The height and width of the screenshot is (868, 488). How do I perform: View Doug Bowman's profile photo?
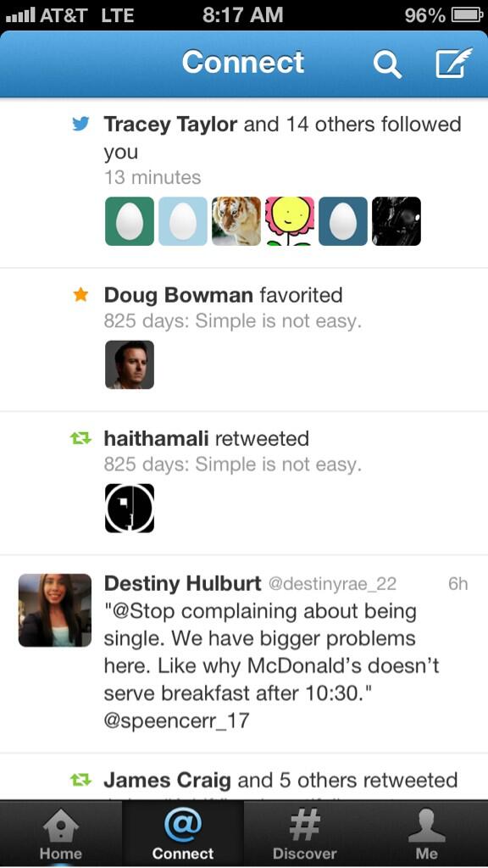coord(130,364)
